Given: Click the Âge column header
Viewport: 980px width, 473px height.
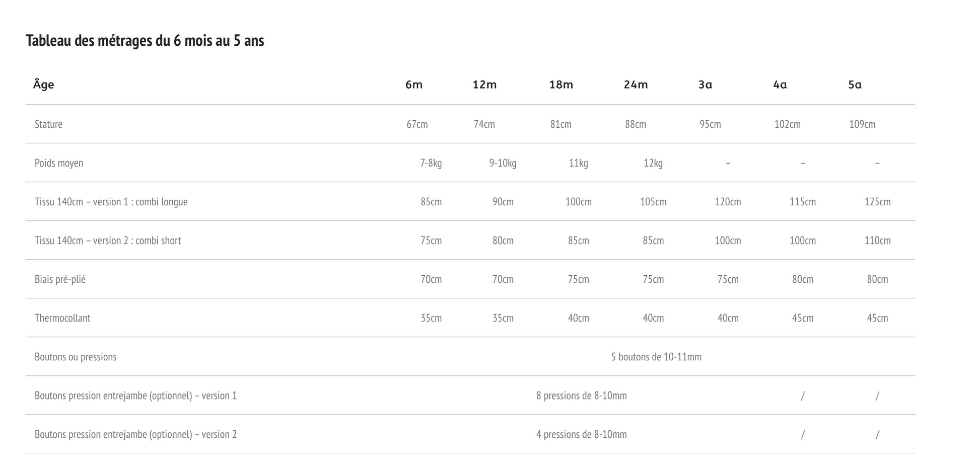Looking at the screenshot, I should 44,85.
